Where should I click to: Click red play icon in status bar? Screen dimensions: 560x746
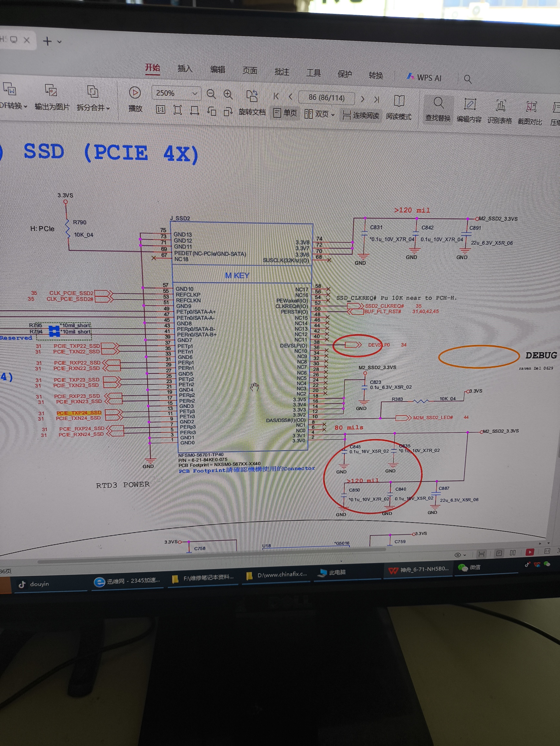(x=530, y=552)
